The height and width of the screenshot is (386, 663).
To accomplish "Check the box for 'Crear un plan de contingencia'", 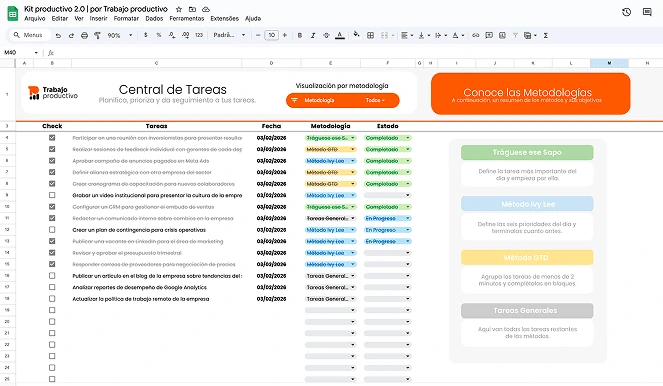I will 52,230.
